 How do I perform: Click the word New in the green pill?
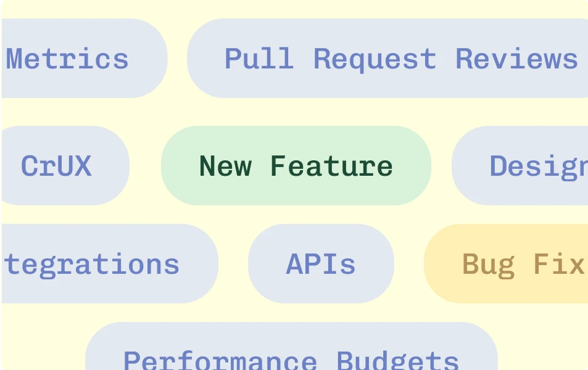pos(225,166)
